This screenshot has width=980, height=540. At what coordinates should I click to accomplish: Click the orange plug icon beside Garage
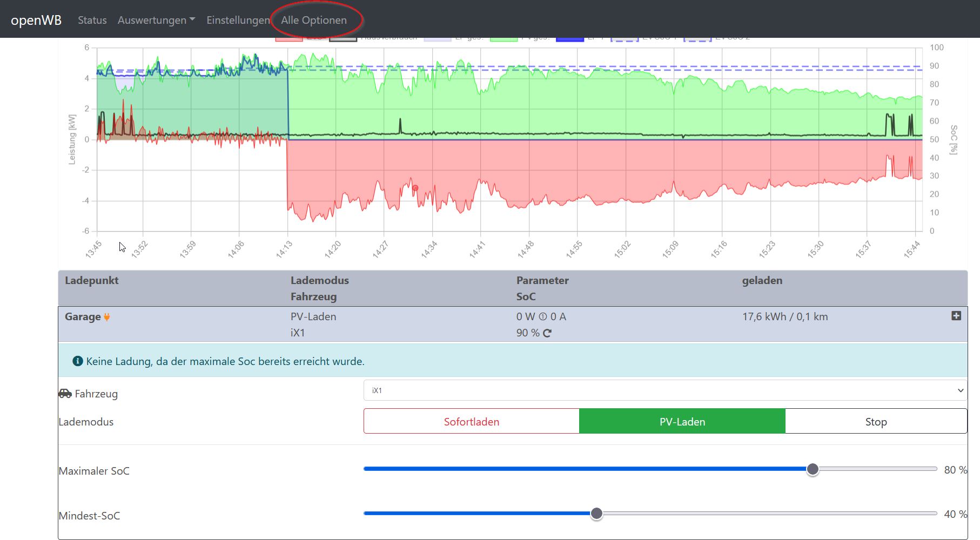(x=107, y=317)
